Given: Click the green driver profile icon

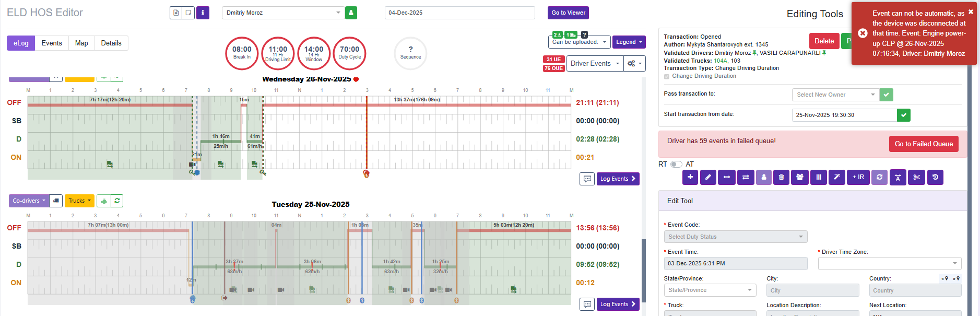Looking at the screenshot, I should (351, 13).
